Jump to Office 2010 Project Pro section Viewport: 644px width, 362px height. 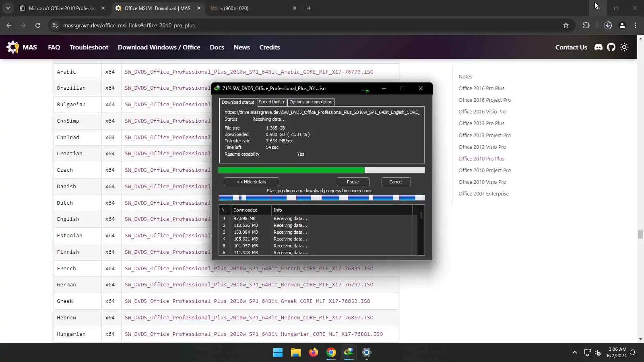485,171
